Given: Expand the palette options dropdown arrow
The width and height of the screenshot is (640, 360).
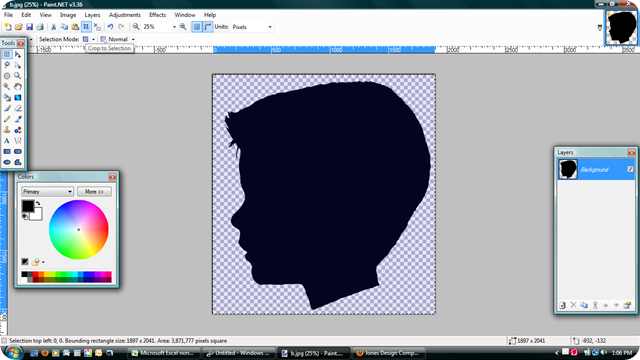Looking at the screenshot, I should click(x=43, y=262).
